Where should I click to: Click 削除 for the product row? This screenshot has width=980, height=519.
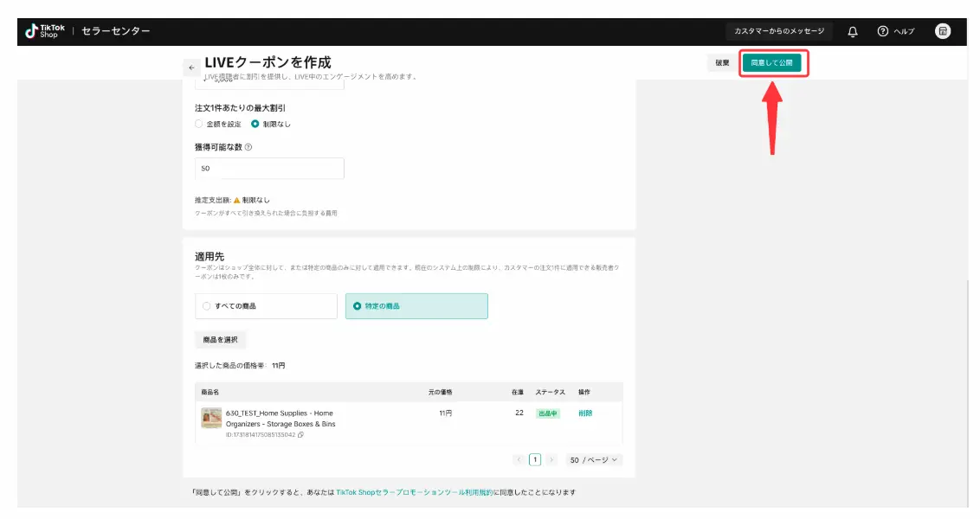pos(585,413)
